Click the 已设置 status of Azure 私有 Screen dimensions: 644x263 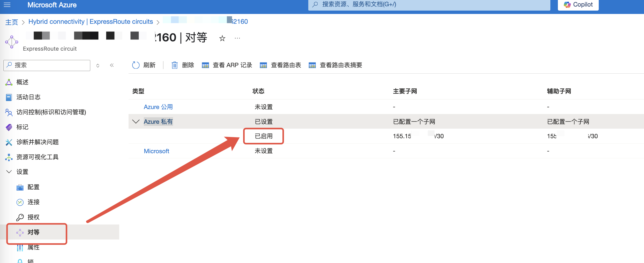pos(264,122)
